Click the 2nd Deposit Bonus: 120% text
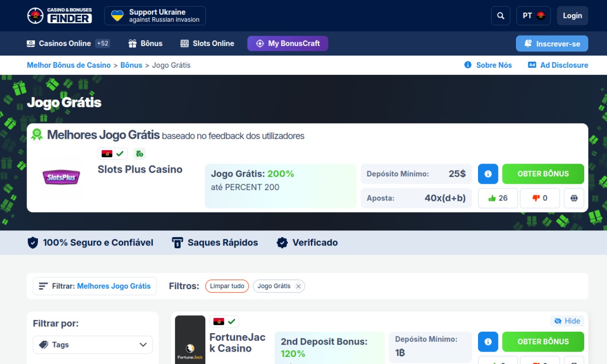 click(324, 347)
